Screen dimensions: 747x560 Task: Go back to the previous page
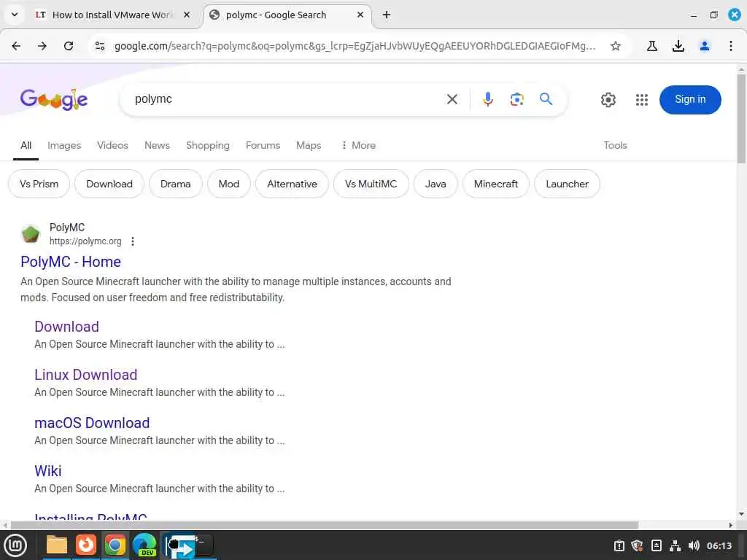coord(16,46)
